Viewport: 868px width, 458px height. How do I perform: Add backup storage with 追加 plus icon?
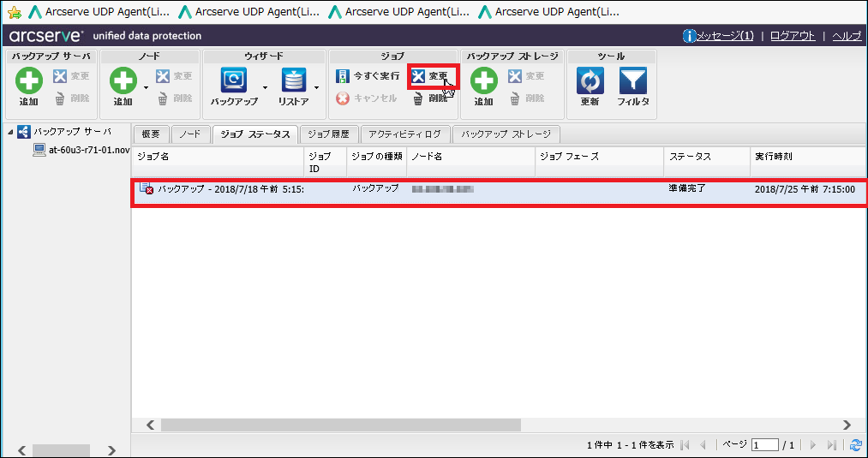[x=484, y=80]
